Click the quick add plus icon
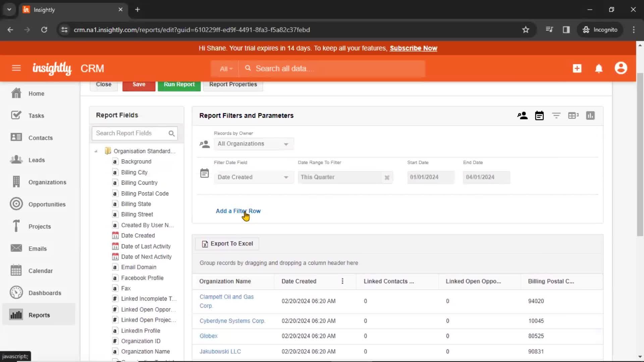The width and height of the screenshot is (644, 362). click(577, 68)
